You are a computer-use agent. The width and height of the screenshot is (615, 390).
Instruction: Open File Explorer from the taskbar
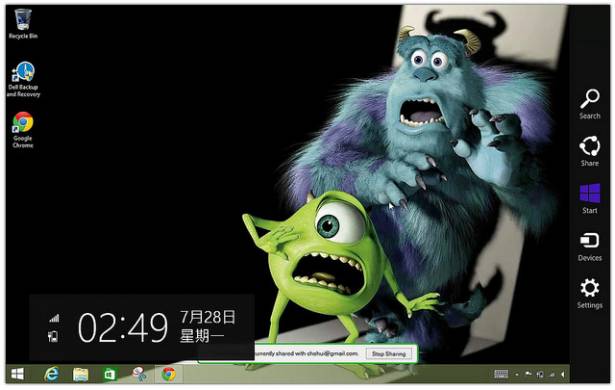coord(80,374)
